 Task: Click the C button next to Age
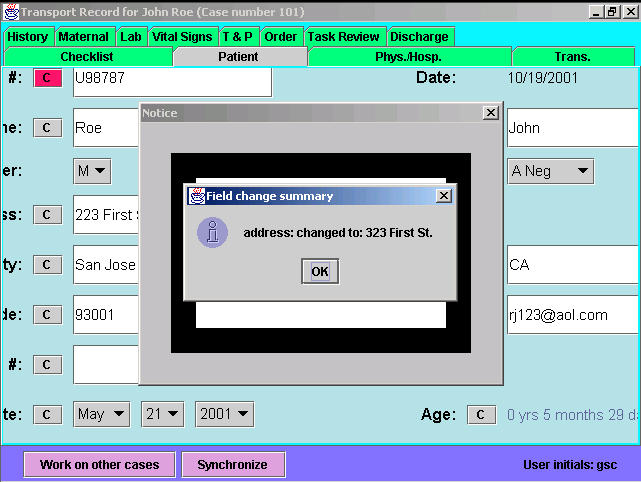pyautogui.click(x=481, y=414)
